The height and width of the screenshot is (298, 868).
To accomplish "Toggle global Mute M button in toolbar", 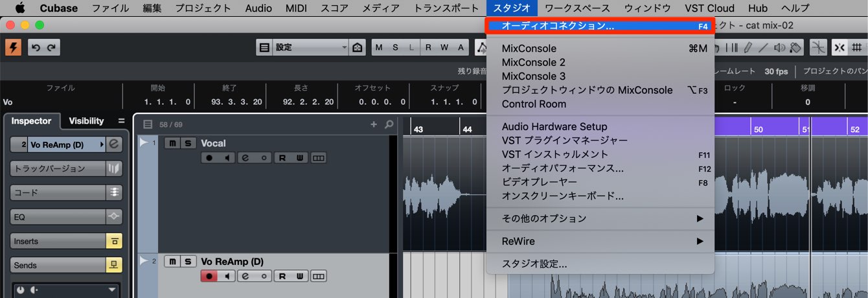I will tap(379, 47).
